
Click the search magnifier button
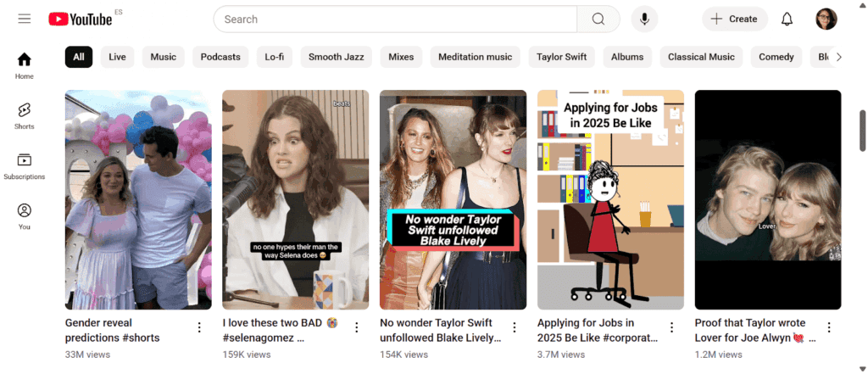pos(598,20)
